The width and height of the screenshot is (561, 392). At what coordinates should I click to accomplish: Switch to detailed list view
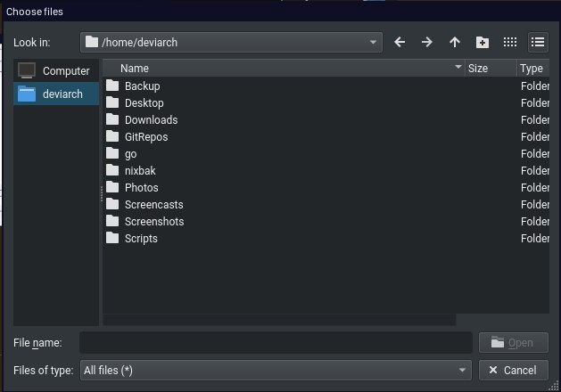pos(538,42)
